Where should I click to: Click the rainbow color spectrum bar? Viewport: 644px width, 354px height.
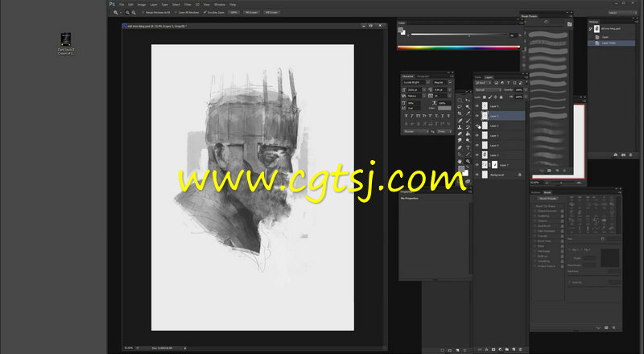pos(458,47)
